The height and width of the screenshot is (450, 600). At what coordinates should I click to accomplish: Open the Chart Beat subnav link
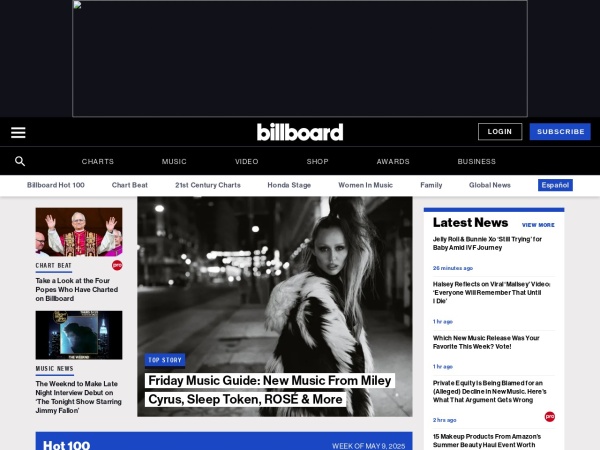point(130,185)
